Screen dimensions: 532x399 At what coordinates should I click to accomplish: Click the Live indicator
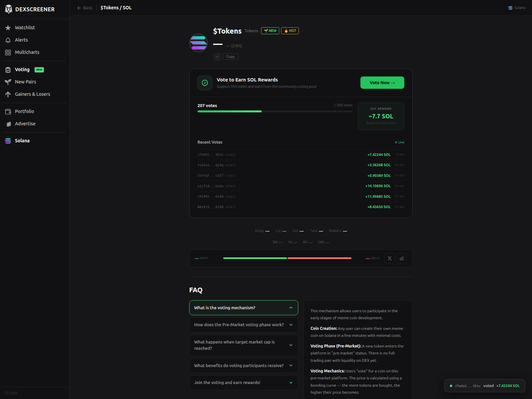(400, 142)
